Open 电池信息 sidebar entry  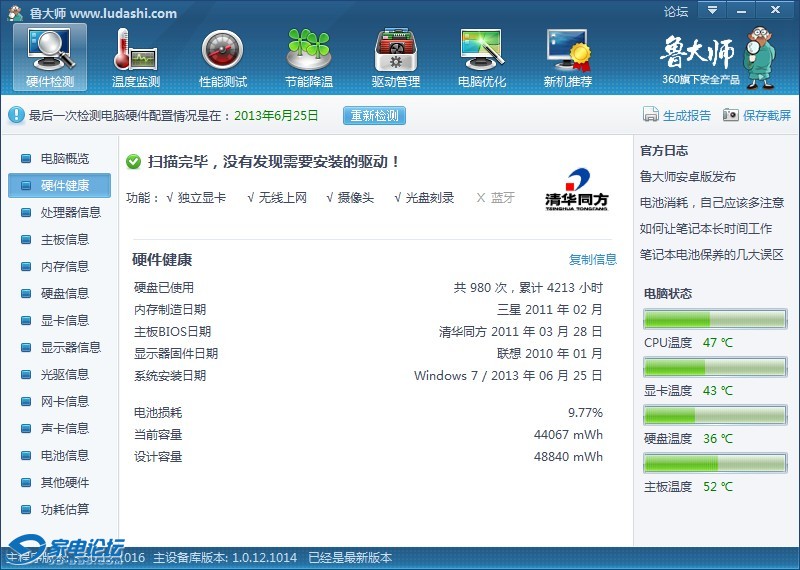coord(64,455)
